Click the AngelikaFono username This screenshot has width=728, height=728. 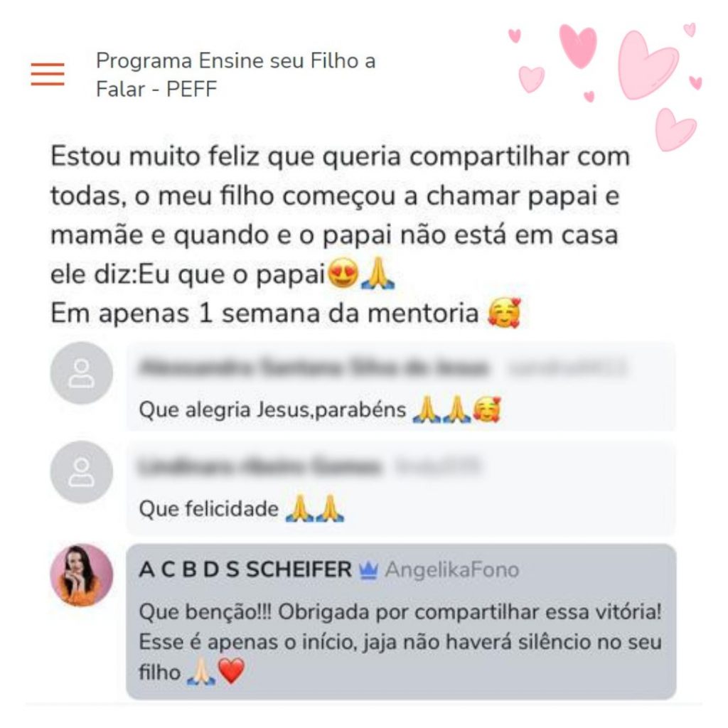tap(451, 570)
